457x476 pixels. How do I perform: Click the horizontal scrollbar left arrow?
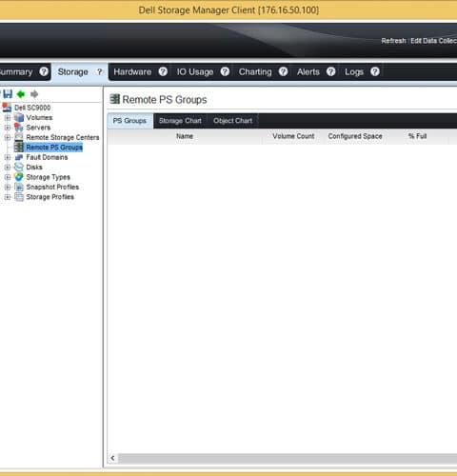pyautogui.click(x=112, y=458)
